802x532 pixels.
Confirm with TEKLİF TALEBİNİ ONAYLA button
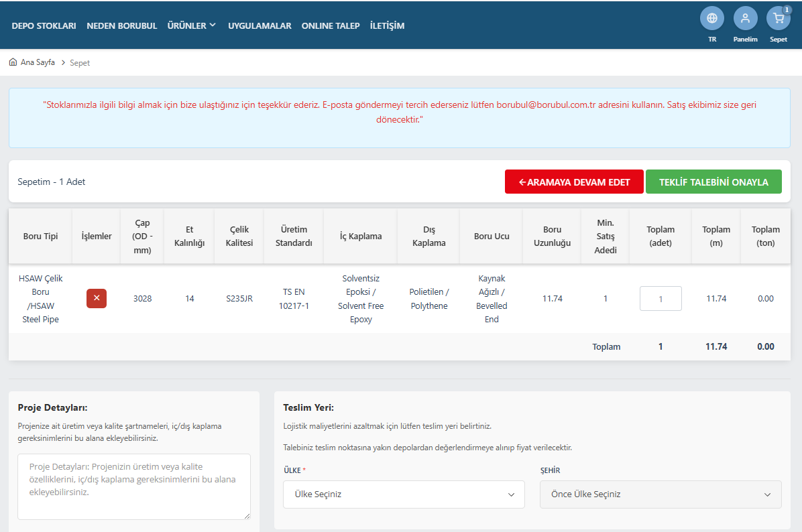[x=713, y=182]
